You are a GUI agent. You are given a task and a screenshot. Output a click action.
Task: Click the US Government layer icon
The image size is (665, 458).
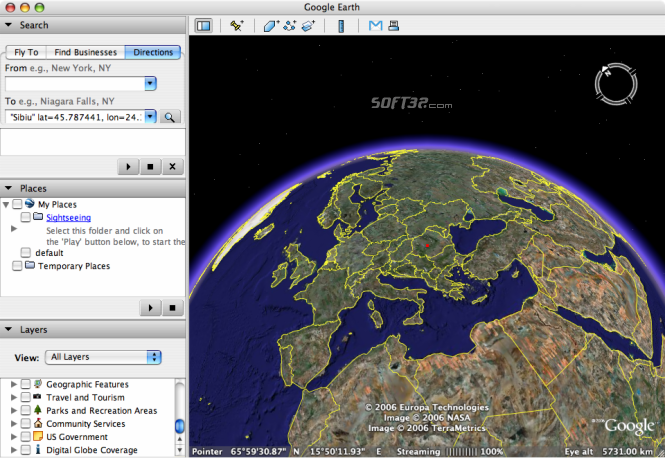pos(38,436)
